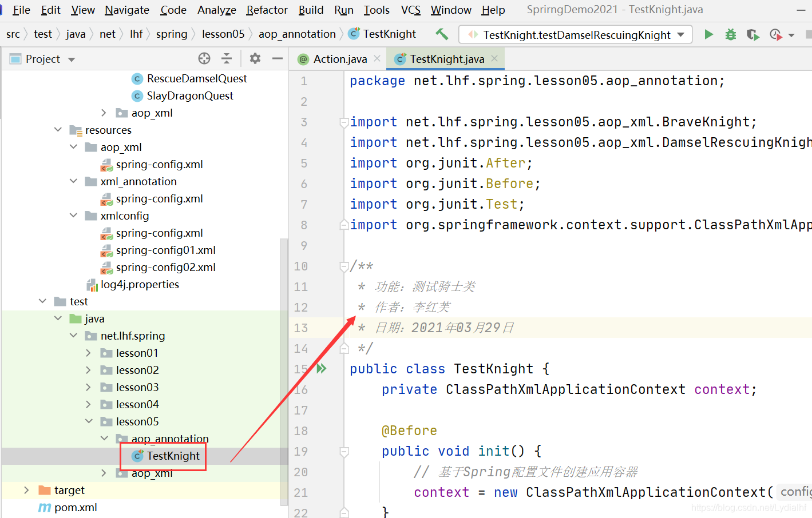This screenshot has width=812, height=518.
Task: Collapse the xml_annotation folder
Action: coord(73,181)
